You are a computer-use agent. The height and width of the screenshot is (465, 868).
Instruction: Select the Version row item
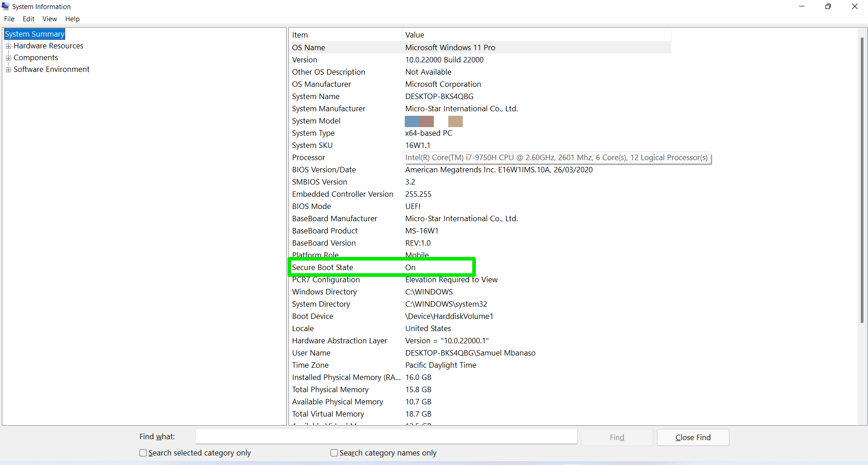pyautogui.click(x=480, y=60)
